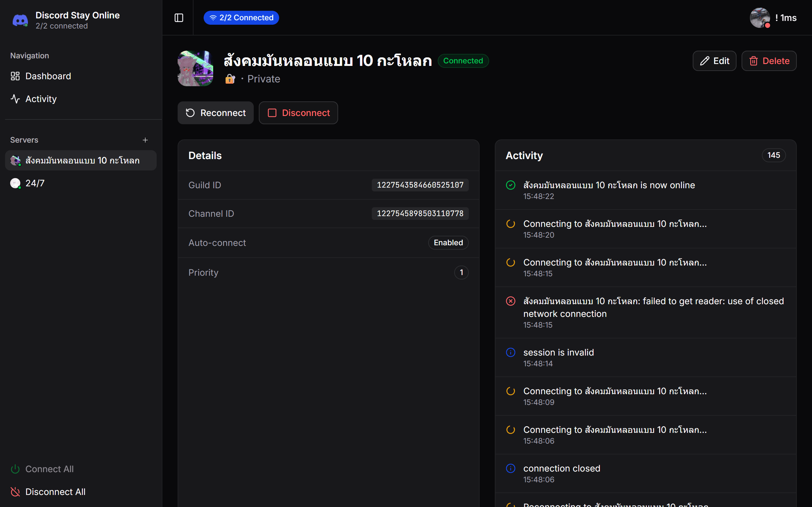Click the Disconnect All icon
Screen dimensions: 812x507
pos(15,491)
